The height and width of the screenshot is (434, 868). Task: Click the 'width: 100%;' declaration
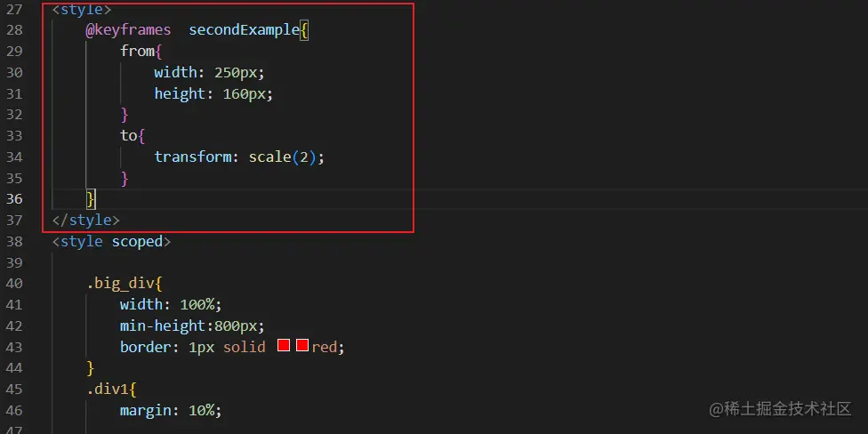(x=171, y=304)
